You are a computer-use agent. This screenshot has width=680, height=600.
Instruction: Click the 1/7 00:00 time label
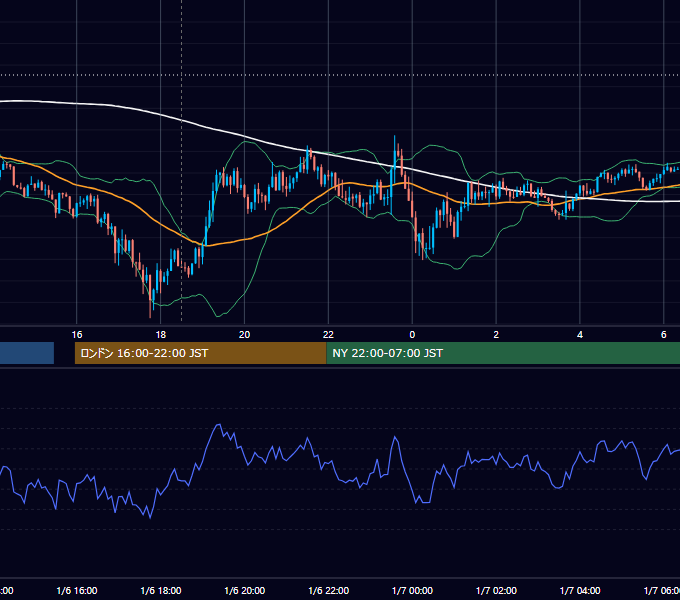tap(412, 590)
